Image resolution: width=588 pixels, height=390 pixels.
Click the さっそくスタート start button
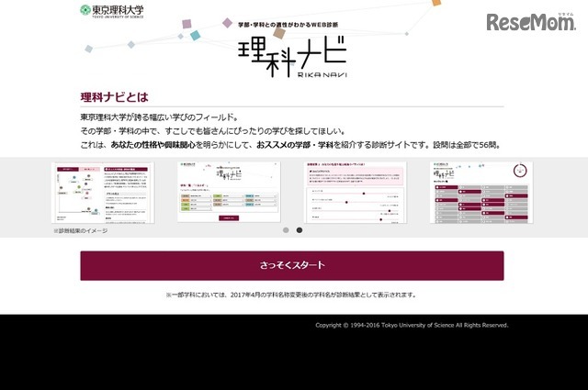pyautogui.click(x=292, y=265)
